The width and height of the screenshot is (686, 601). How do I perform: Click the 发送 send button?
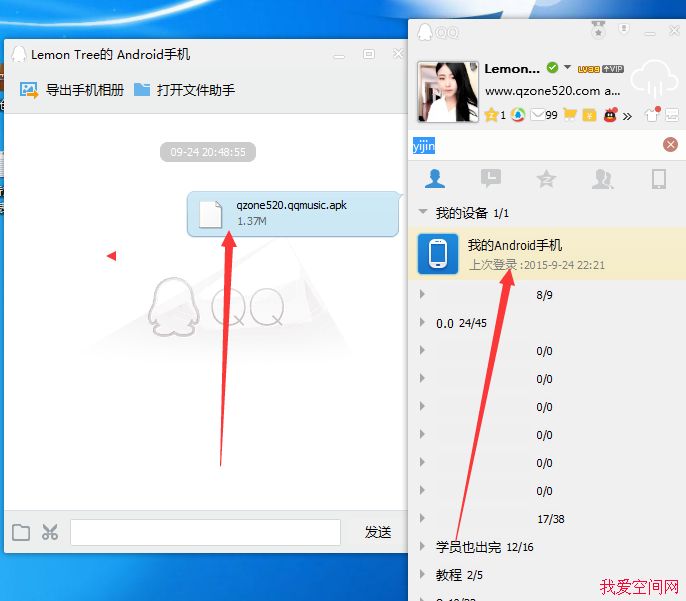point(377,532)
